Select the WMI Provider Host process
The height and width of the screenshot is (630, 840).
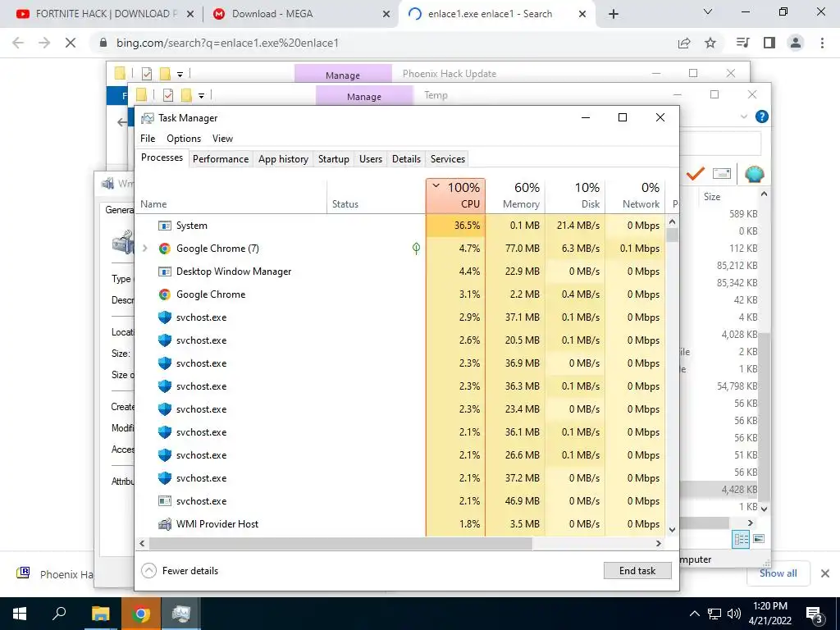point(399,524)
